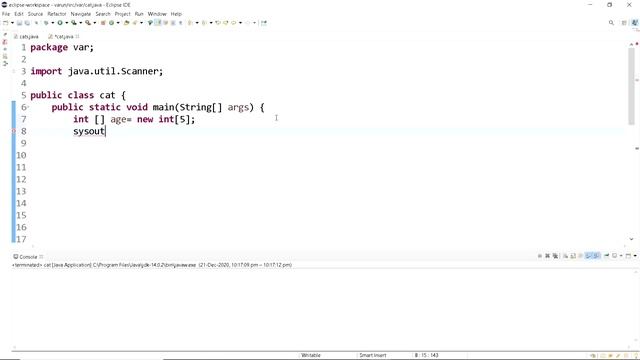
Task: Toggle the Pin Console icon
Action: [607, 256]
